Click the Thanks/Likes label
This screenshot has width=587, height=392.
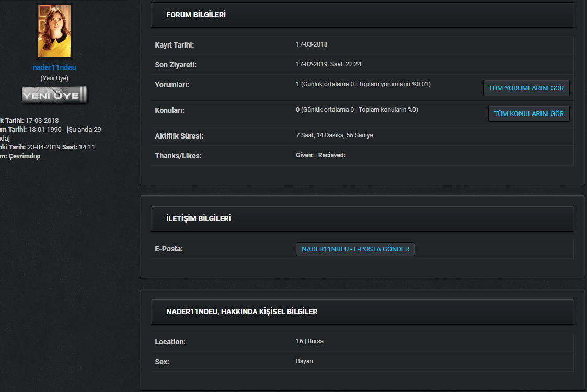178,156
